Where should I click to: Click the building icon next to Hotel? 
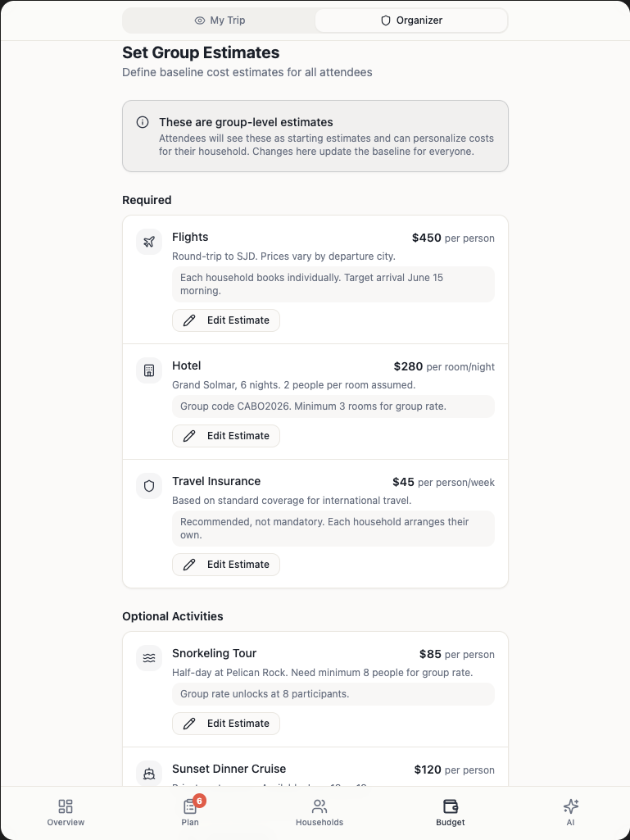click(149, 370)
